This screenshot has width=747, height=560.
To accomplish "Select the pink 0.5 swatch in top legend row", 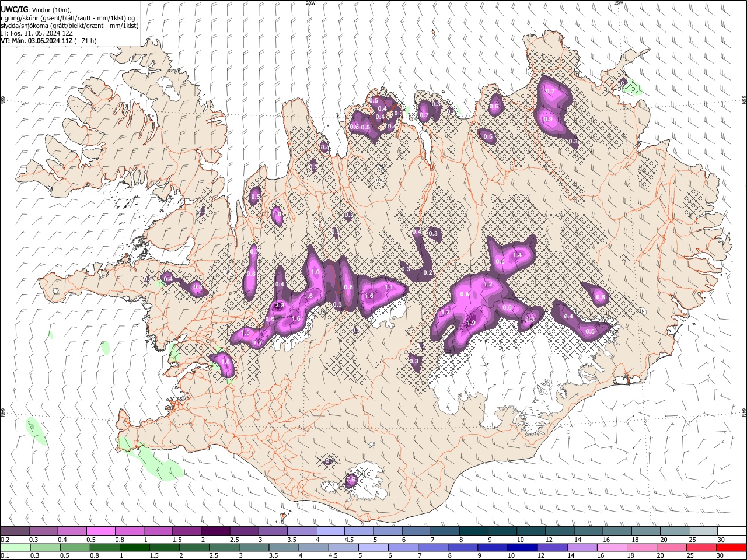I will [x=100, y=531].
